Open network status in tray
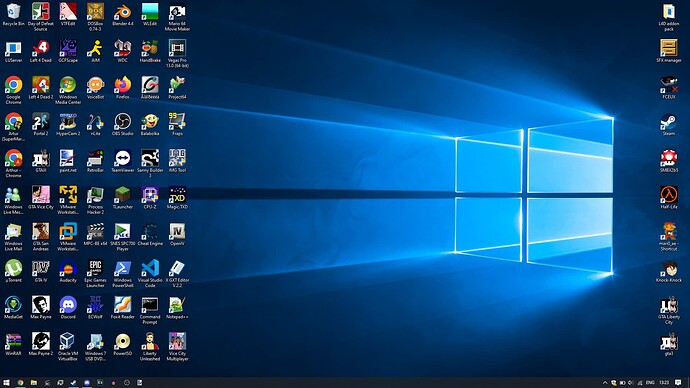The width and height of the screenshot is (690, 388). [x=640, y=383]
